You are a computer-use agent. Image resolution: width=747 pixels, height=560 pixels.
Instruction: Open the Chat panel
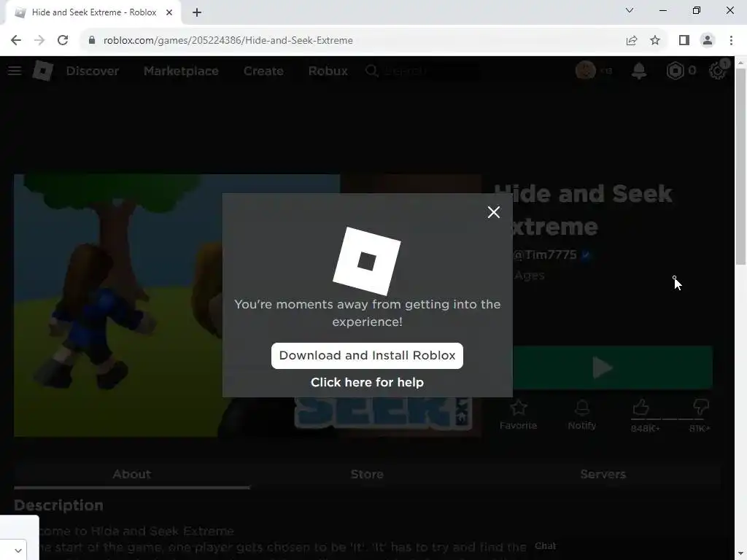pyautogui.click(x=545, y=546)
